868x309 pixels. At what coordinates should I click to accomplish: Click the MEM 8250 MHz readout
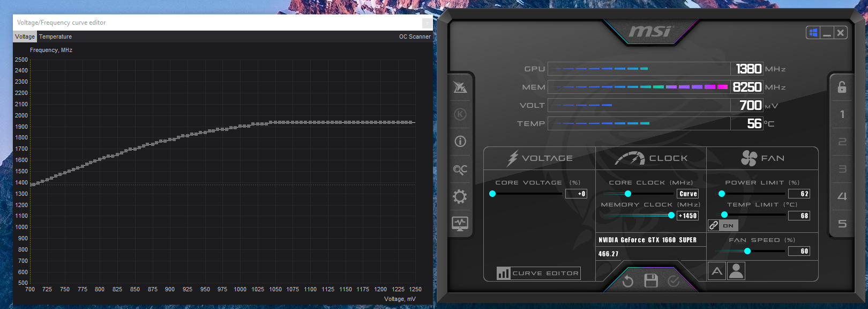click(747, 87)
